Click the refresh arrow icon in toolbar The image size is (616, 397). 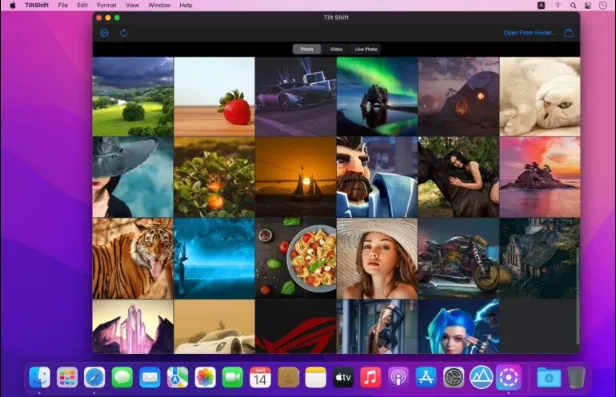pos(123,33)
